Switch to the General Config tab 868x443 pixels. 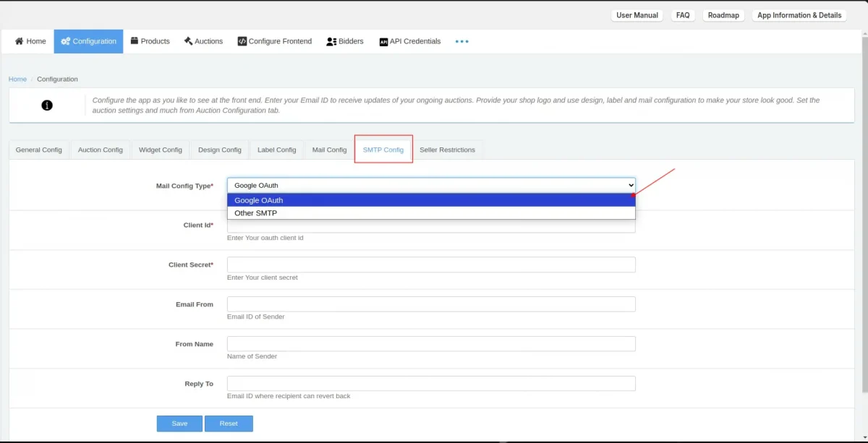pos(38,150)
